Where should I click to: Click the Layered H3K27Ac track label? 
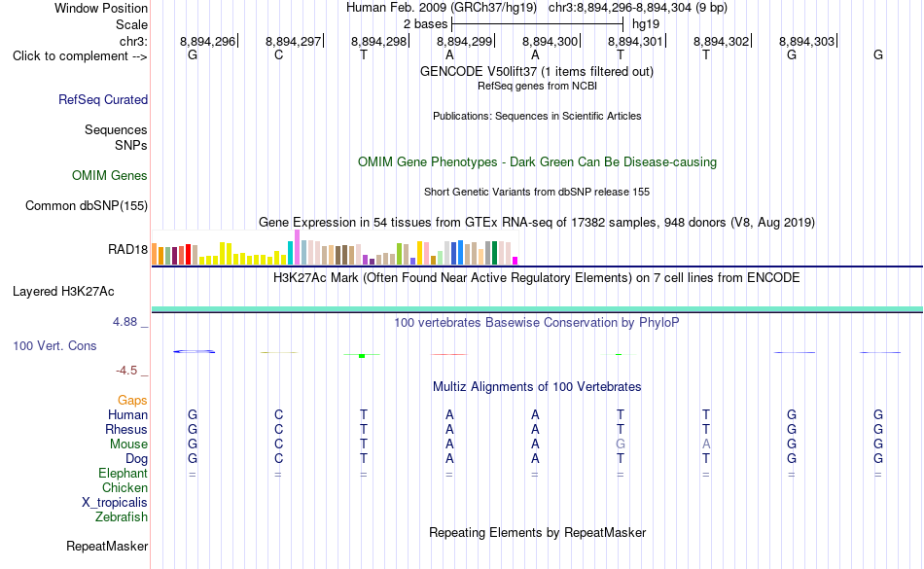coord(63,292)
